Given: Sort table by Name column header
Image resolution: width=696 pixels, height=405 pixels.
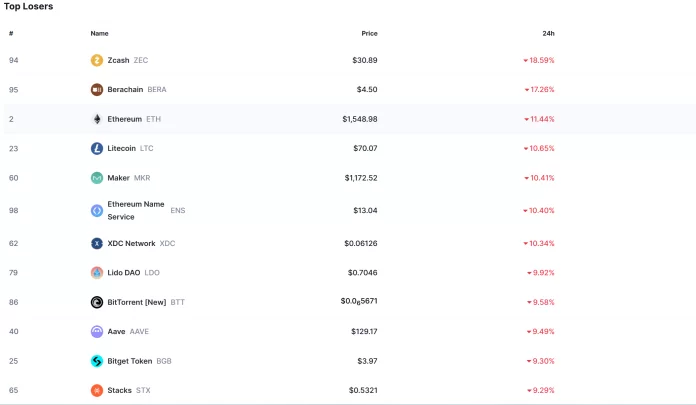Looking at the screenshot, I should [x=99, y=33].
